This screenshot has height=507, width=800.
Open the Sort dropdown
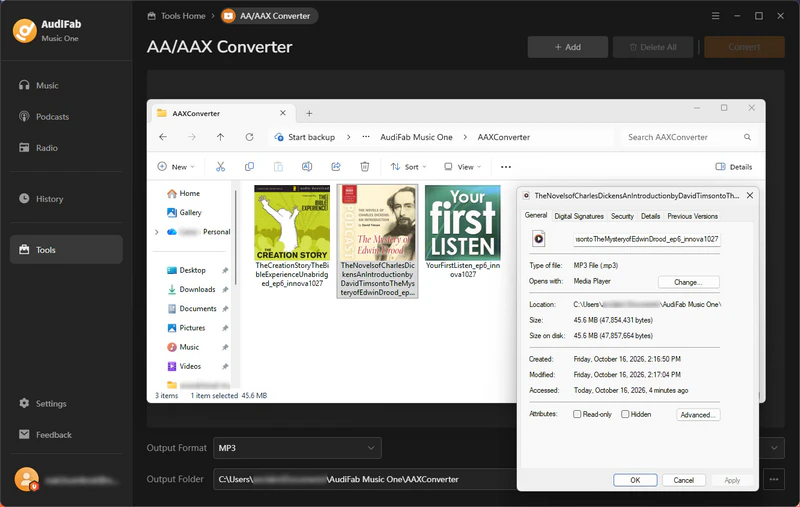(408, 167)
